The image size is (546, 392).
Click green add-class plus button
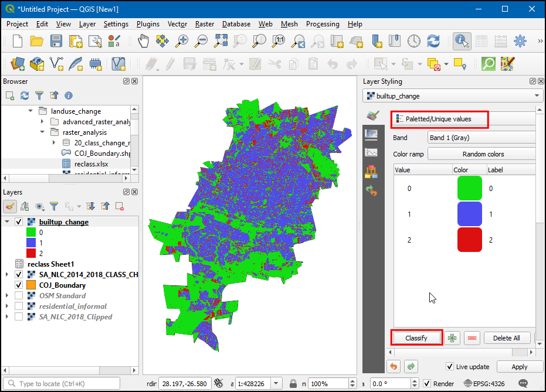click(452, 338)
